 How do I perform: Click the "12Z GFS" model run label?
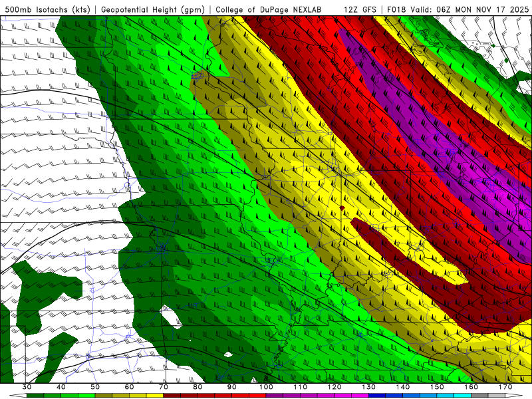click(360, 9)
